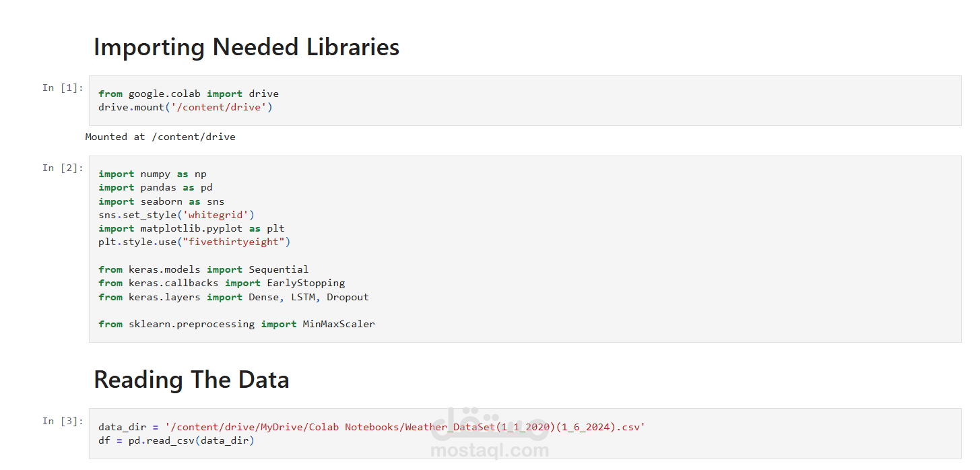This screenshot has height=470, width=980.
Task: Click the "import numpy as np" line
Action: click(x=152, y=174)
